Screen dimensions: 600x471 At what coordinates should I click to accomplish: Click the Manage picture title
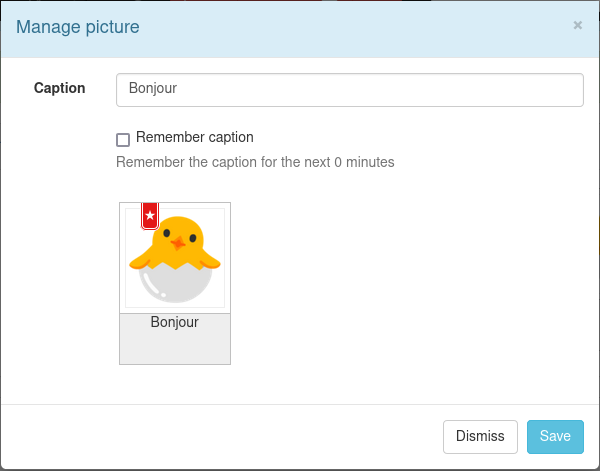78,27
